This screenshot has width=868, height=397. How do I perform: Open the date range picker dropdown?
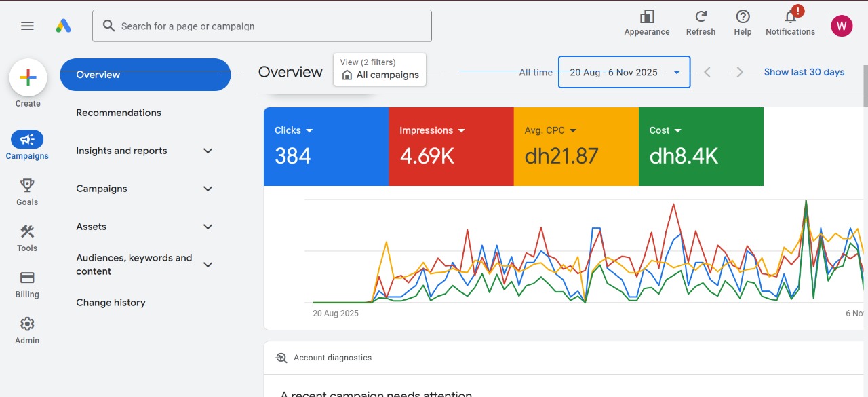(623, 71)
